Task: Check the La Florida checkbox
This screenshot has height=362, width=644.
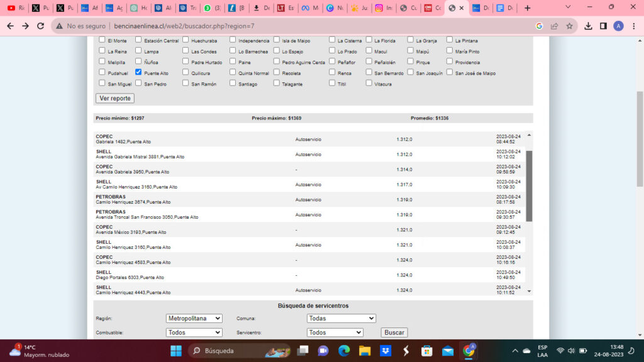Action: coord(369,40)
